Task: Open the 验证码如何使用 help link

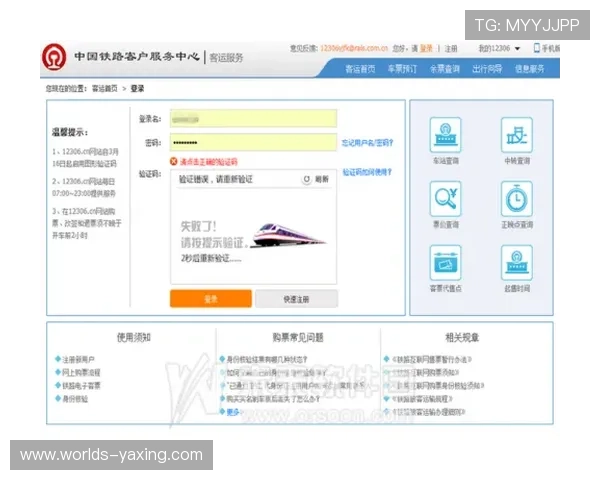Action: pos(367,172)
